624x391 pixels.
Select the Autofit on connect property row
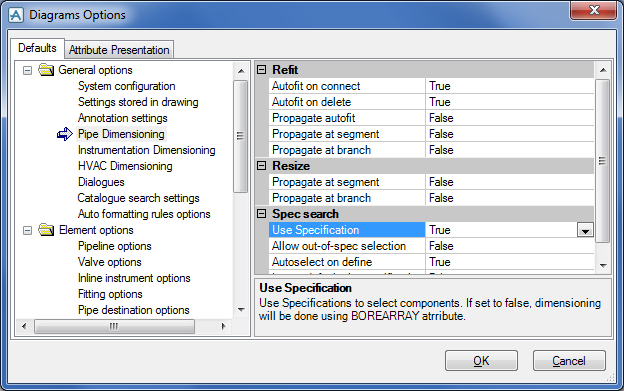431,86
